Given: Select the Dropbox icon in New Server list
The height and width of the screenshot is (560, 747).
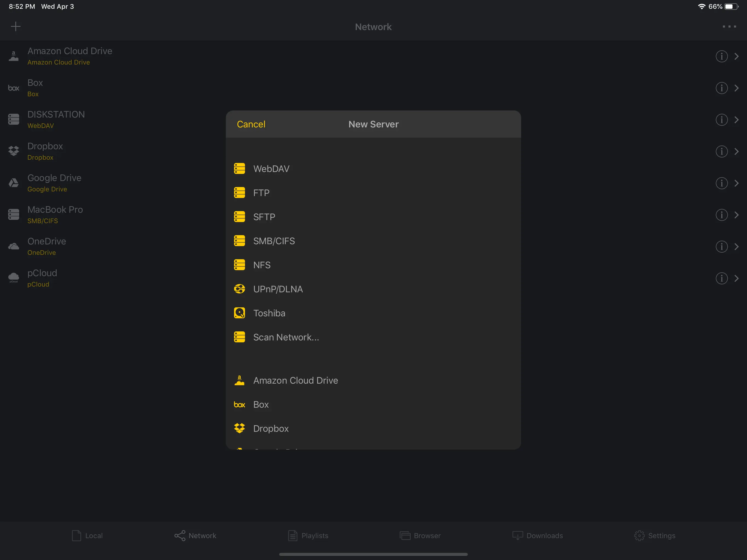Looking at the screenshot, I should [240, 428].
